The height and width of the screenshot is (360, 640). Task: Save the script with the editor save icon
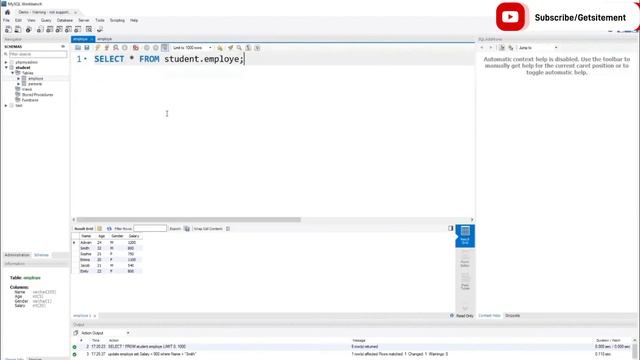[87, 48]
